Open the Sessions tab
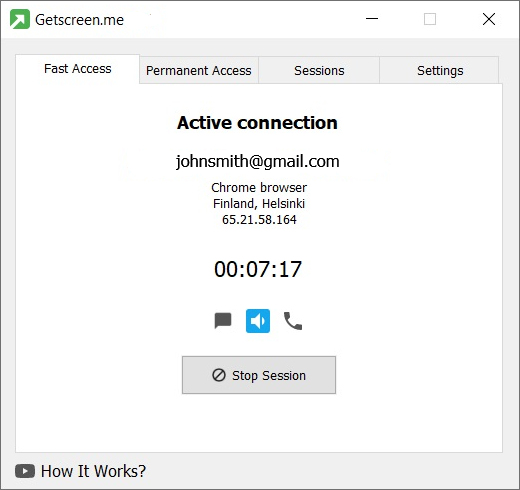This screenshot has height=490, width=520. pyautogui.click(x=319, y=70)
